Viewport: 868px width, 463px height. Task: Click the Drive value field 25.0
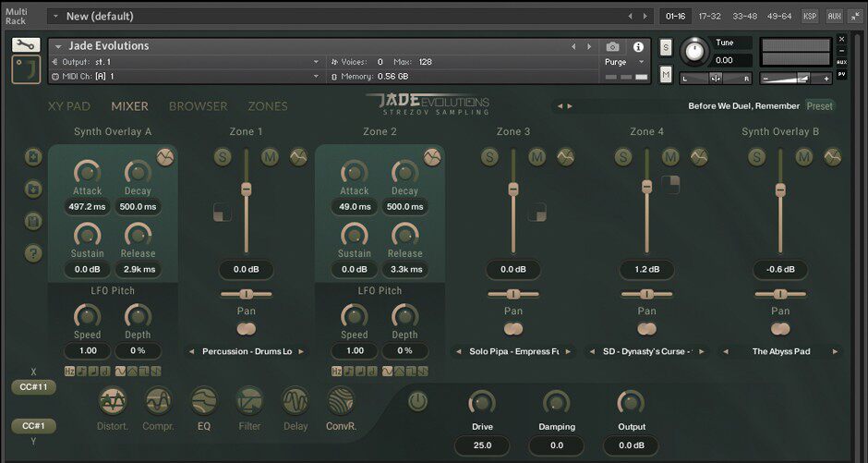[x=482, y=445]
